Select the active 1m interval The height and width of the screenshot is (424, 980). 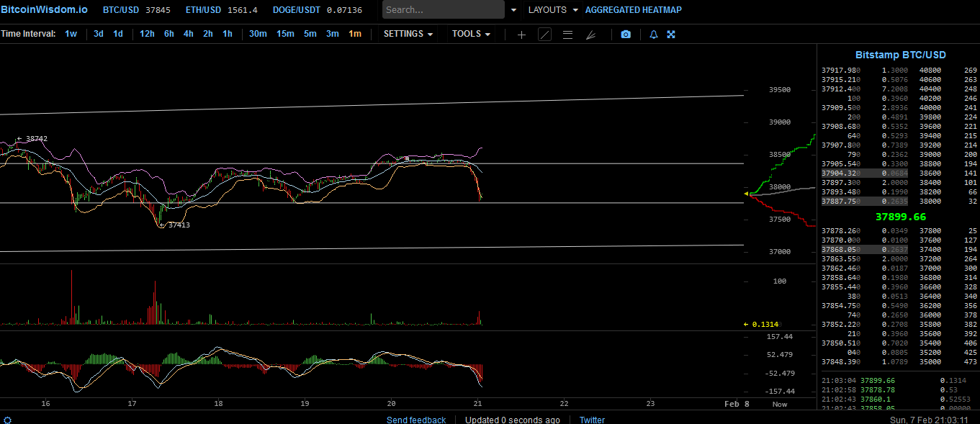(355, 34)
